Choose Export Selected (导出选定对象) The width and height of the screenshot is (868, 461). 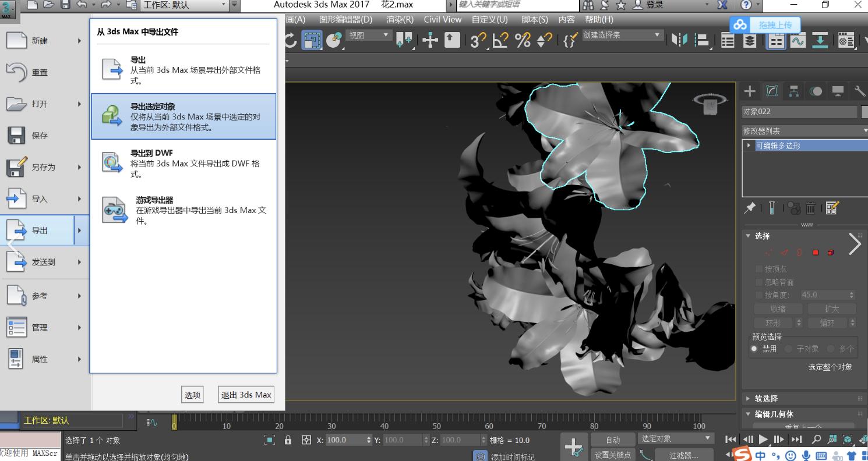coord(184,116)
